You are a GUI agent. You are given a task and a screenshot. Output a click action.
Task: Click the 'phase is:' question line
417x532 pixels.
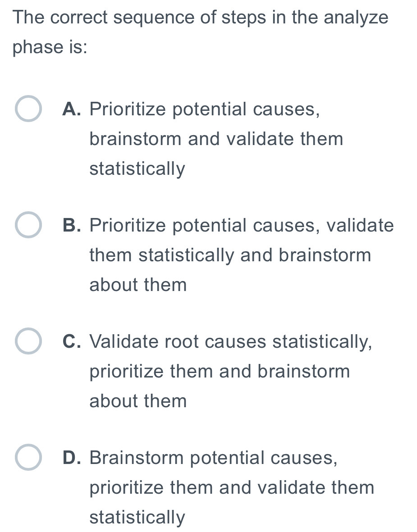[x=50, y=48]
